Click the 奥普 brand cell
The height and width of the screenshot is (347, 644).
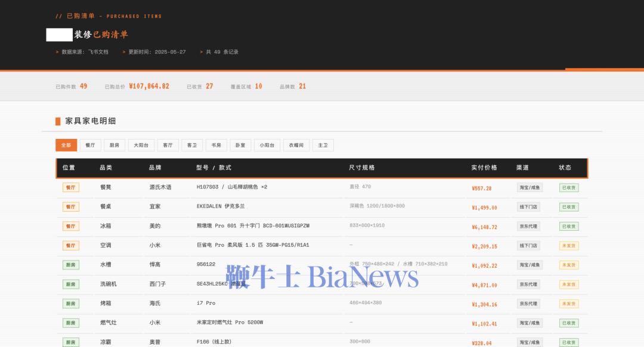(x=155, y=342)
